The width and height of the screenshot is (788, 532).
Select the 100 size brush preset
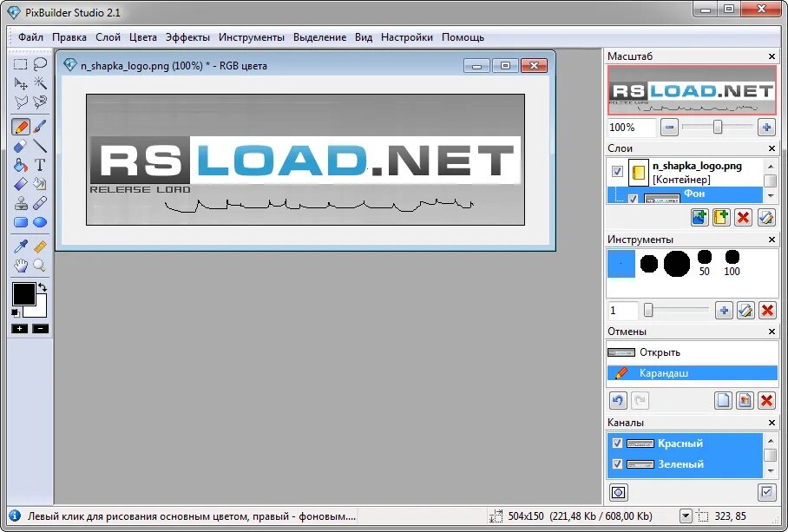[732, 263]
